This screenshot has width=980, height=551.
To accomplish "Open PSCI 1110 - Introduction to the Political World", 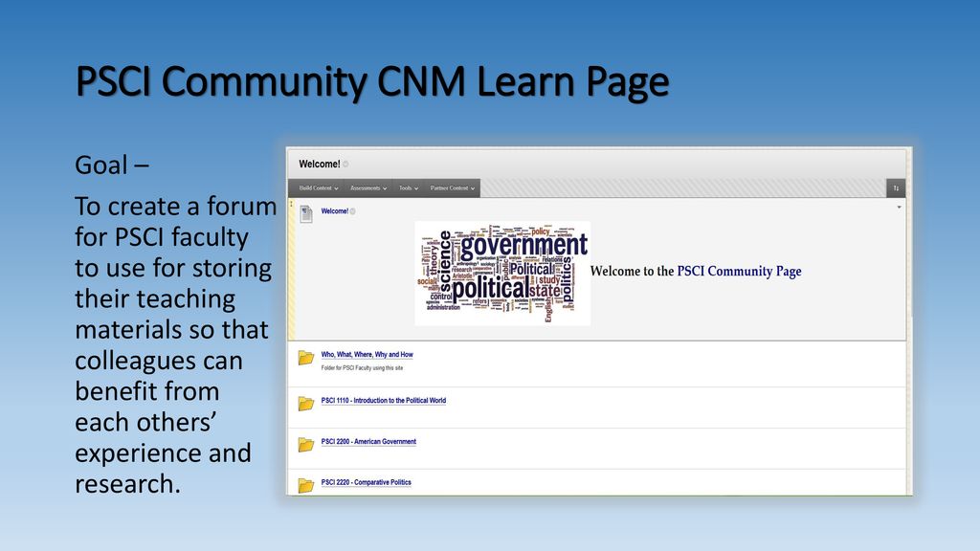I will tap(383, 401).
